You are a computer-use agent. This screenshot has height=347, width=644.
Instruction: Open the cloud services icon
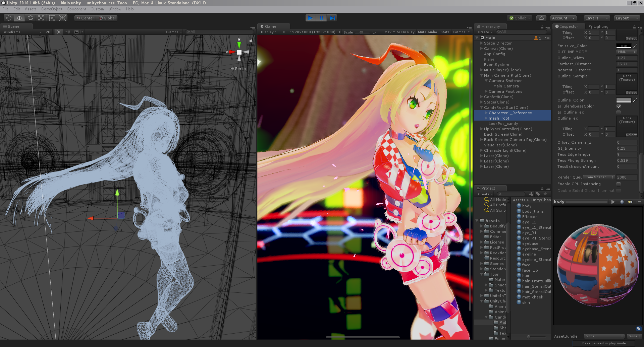pyautogui.click(x=541, y=18)
